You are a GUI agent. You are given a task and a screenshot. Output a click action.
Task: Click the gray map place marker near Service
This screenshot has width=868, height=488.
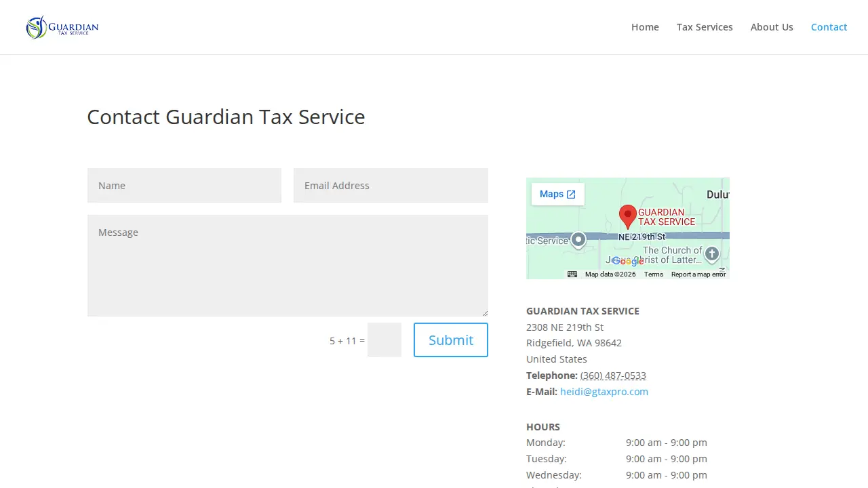578,241
